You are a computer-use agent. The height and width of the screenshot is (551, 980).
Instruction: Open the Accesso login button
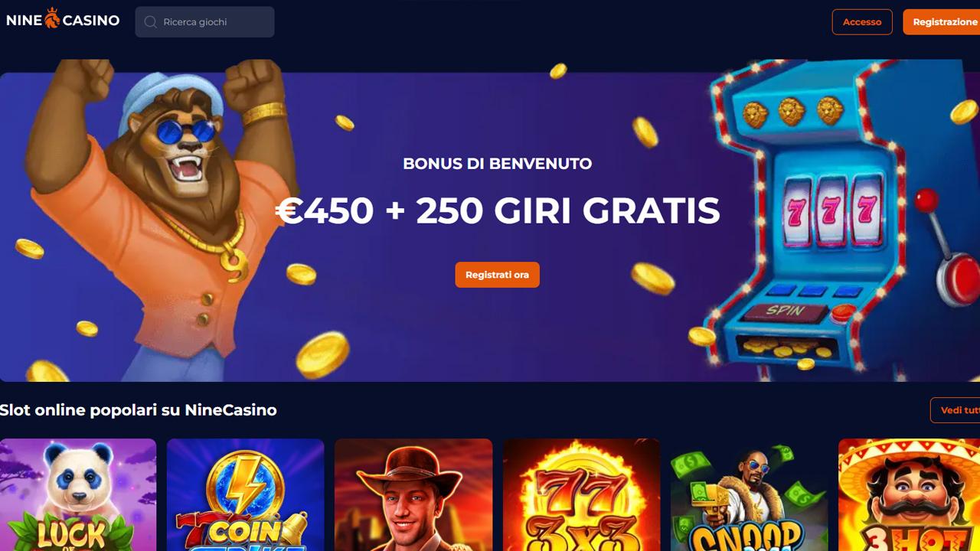click(862, 22)
